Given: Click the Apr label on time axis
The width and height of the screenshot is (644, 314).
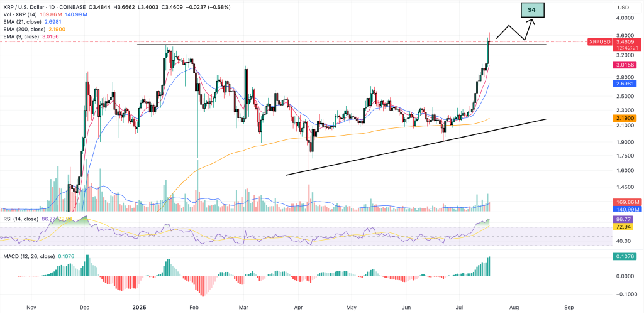Looking at the screenshot, I should coord(299,306).
